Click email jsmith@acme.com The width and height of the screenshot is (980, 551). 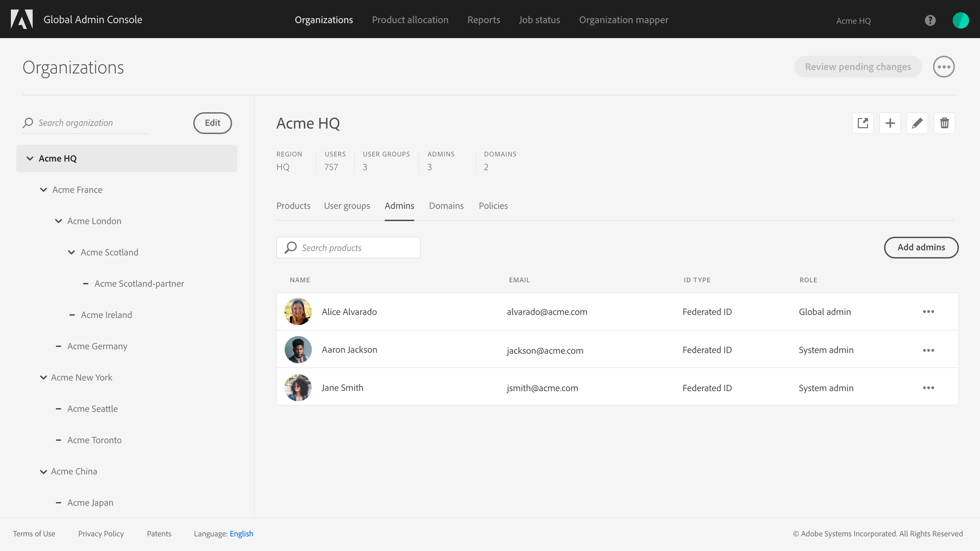point(542,388)
